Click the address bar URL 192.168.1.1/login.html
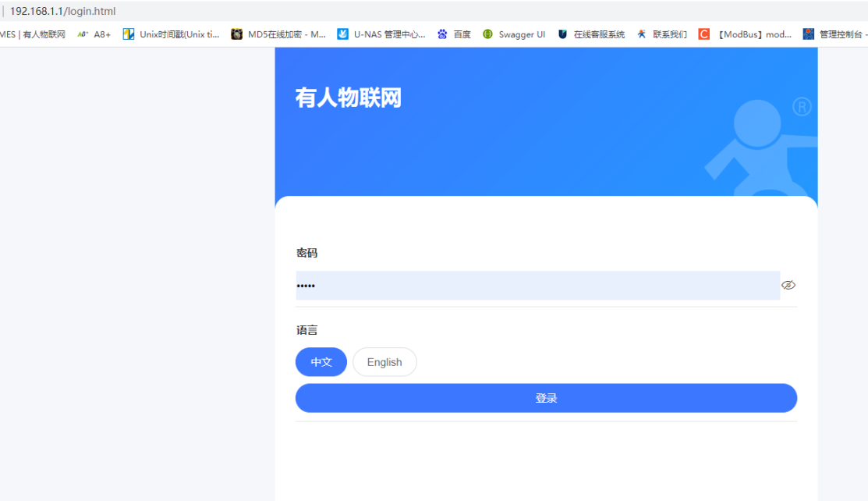Viewport: 868px width, 501px height. 62,11
